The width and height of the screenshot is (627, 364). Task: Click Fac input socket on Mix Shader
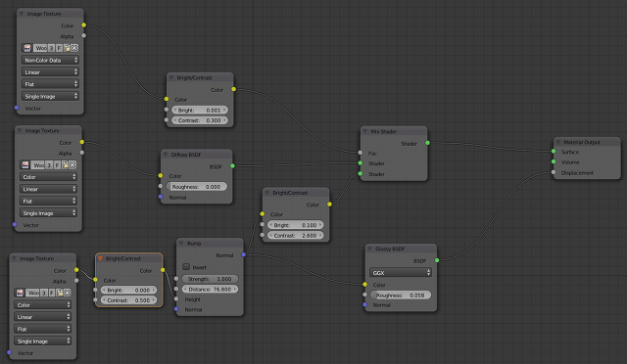coord(361,153)
